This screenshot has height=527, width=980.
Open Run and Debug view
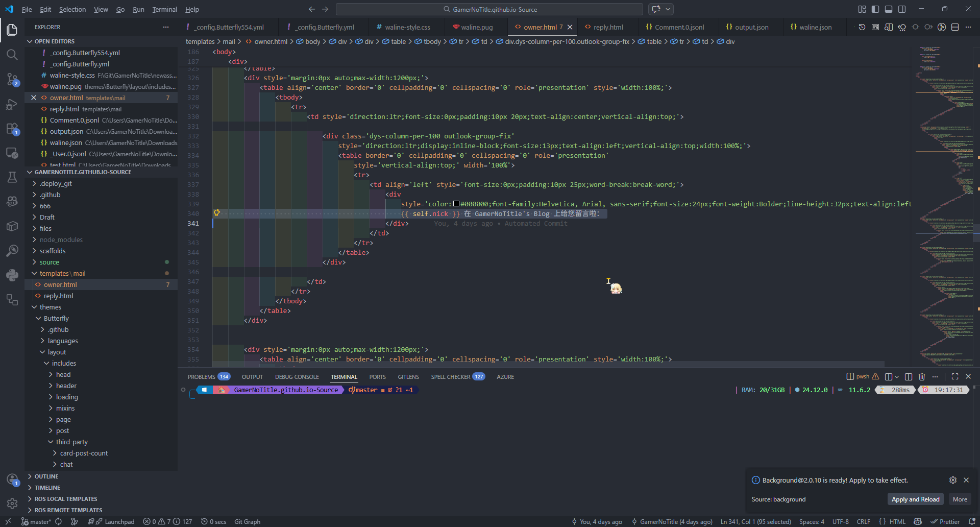[x=12, y=104]
